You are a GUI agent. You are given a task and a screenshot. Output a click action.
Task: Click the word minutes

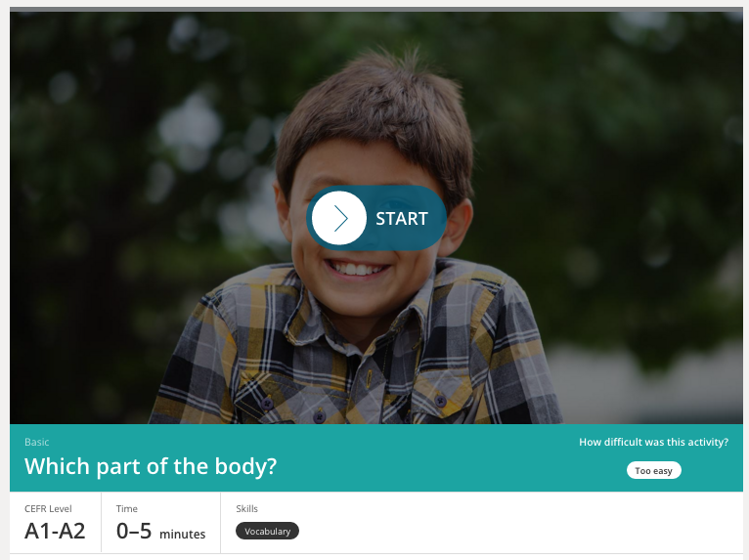coord(183,535)
